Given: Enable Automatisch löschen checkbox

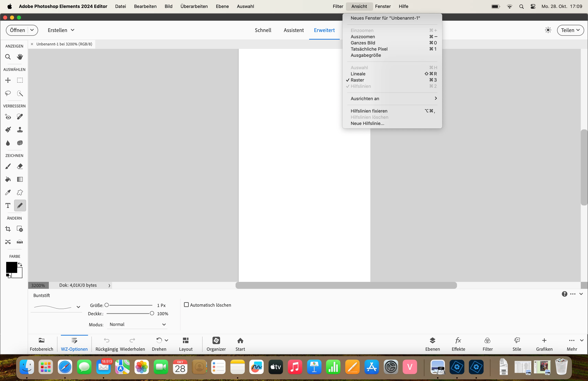Looking at the screenshot, I should 187,305.
